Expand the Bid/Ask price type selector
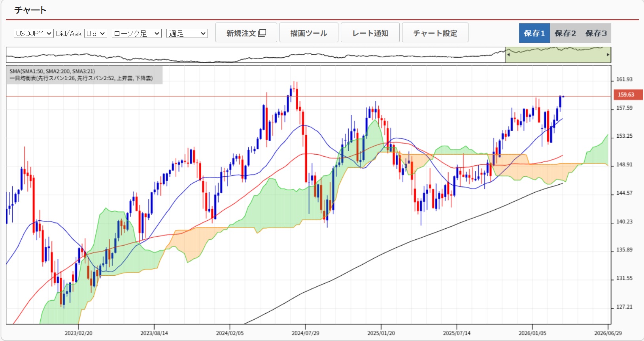The width and height of the screenshot is (644, 341). (x=96, y=34)
